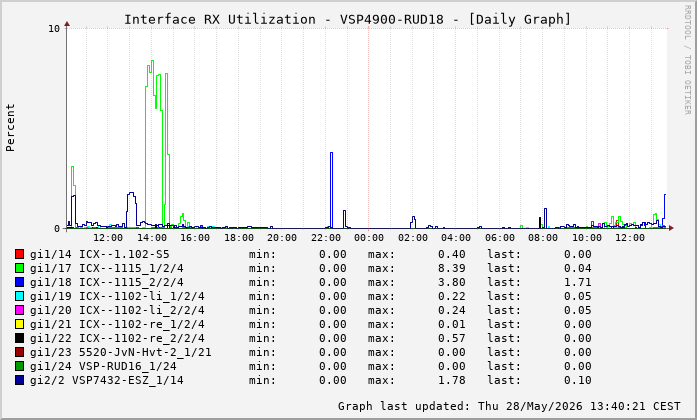Click the 16:00 time axis label

click(x=195, y=238)
